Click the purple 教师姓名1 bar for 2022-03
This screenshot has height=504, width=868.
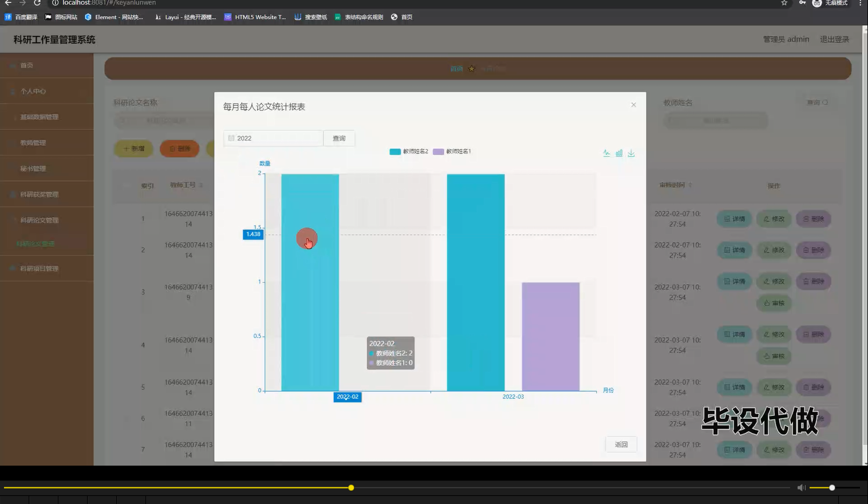pos(551,337)
